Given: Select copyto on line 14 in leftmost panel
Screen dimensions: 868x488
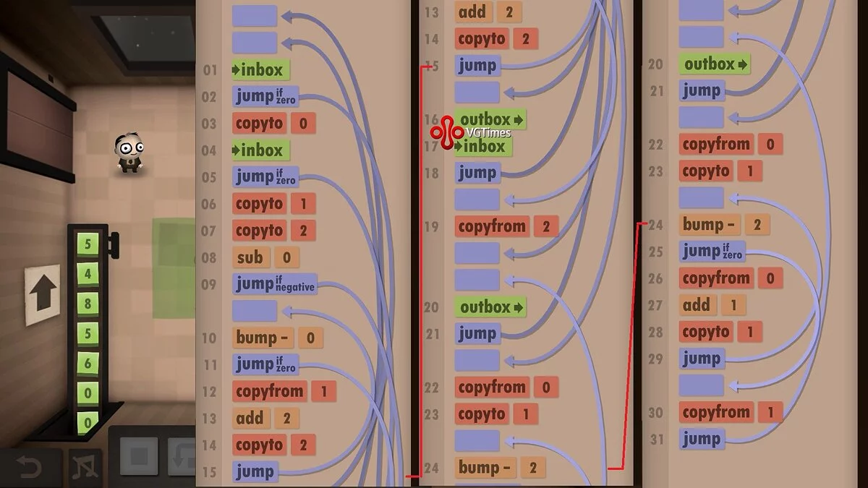Looking at the screenshot, I should (259, 445).
